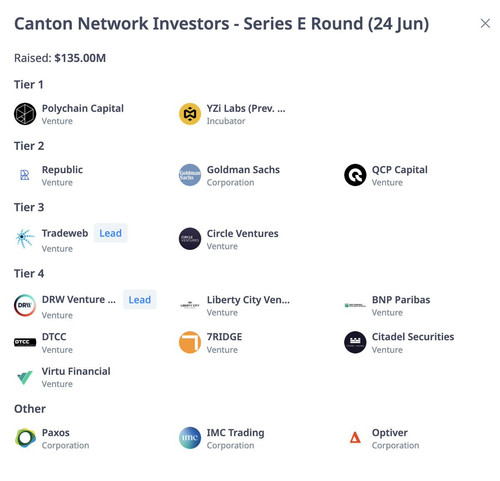Open the BNP Paribas investor link
Image resolution: width=500 pixels, height=481 pixels.
[401, 300]
